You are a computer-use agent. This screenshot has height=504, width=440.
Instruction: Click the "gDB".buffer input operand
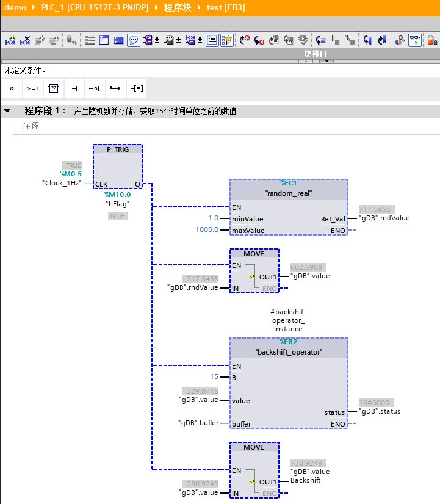click(x=198, y=423)
